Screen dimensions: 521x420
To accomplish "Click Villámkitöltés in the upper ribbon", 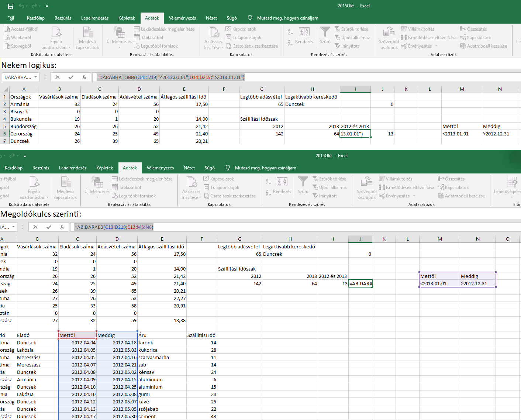I will tap(418, 29).
